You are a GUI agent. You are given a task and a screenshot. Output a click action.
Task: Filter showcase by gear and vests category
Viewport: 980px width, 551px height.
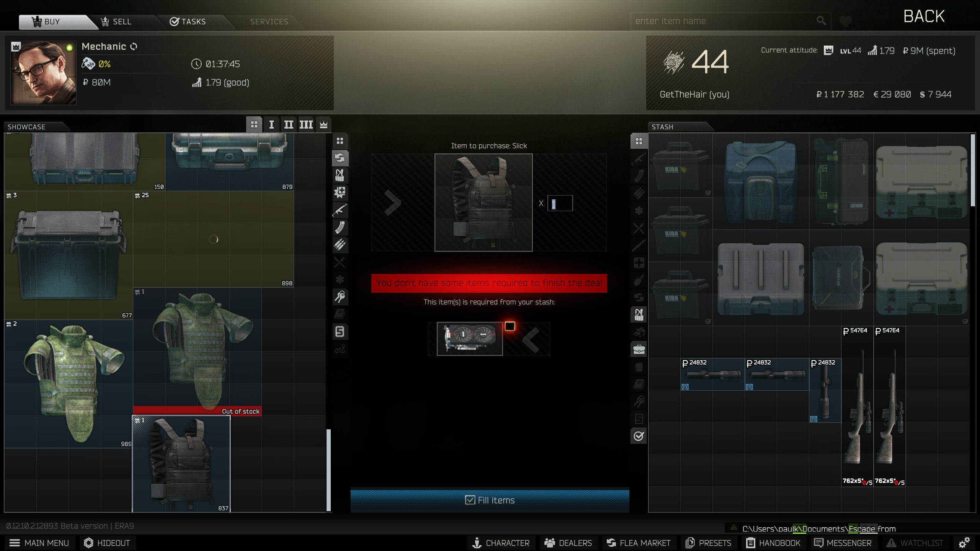(x=340, y=175)
